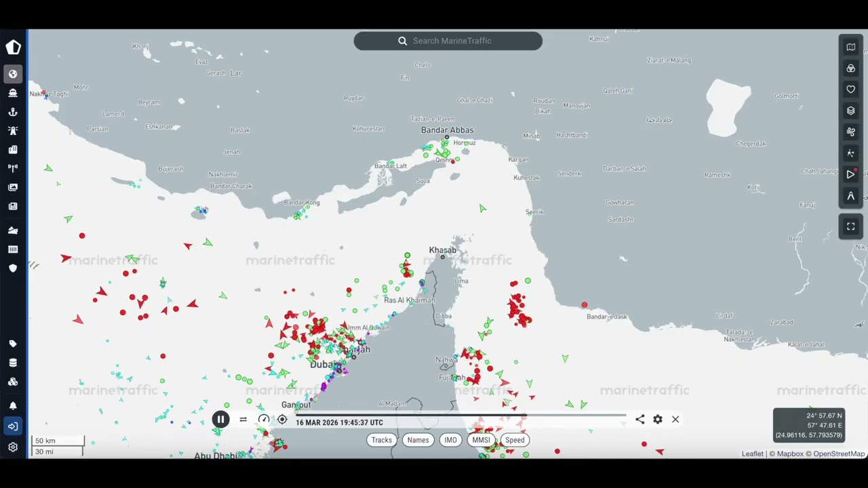Click the target locate icon in playback bar
This screenshot has height=488, width=868.
coord(282,420)
